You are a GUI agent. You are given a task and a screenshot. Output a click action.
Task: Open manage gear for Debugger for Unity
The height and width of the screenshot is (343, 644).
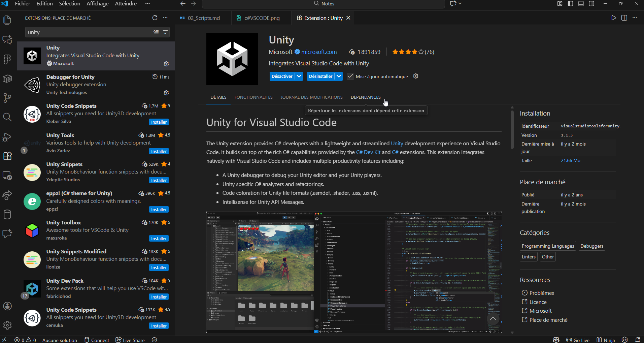(x=166, y=93)
